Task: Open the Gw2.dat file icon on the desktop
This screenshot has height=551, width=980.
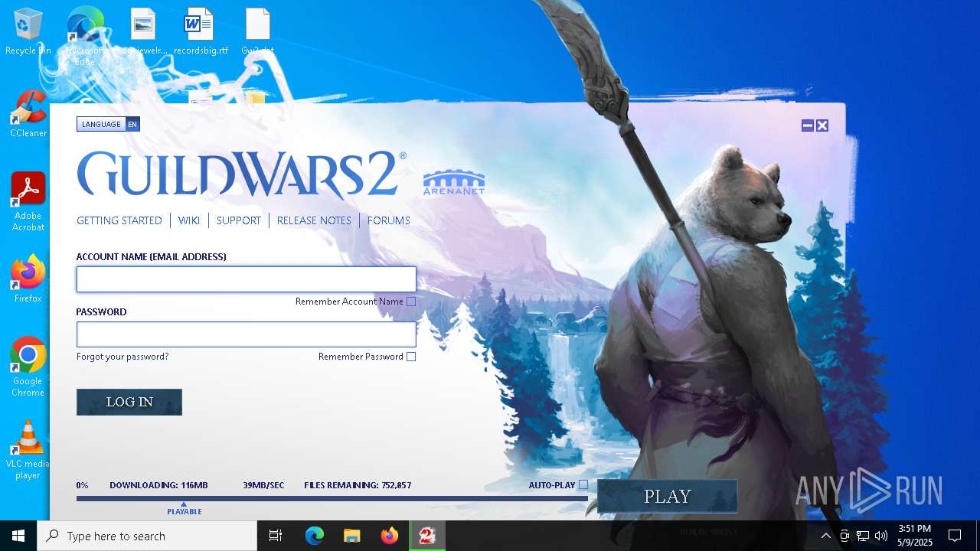Action: (x=258, y=32)
